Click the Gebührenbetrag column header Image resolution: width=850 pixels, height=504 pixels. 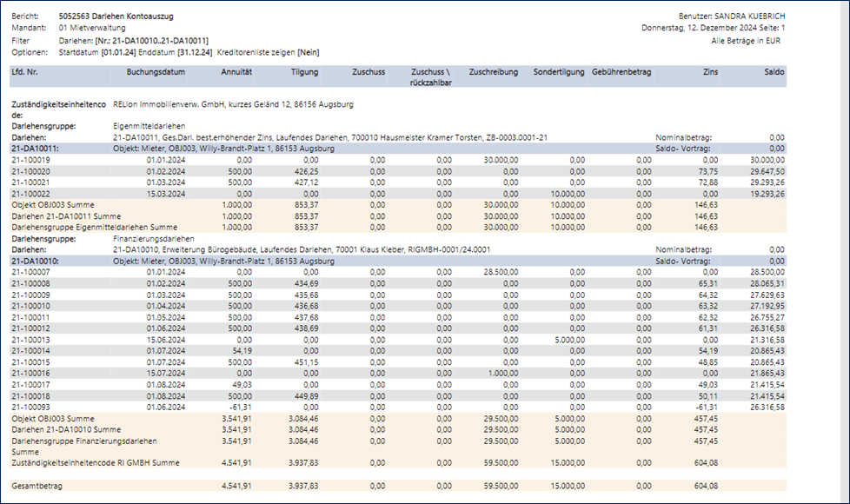coord(621,72)
